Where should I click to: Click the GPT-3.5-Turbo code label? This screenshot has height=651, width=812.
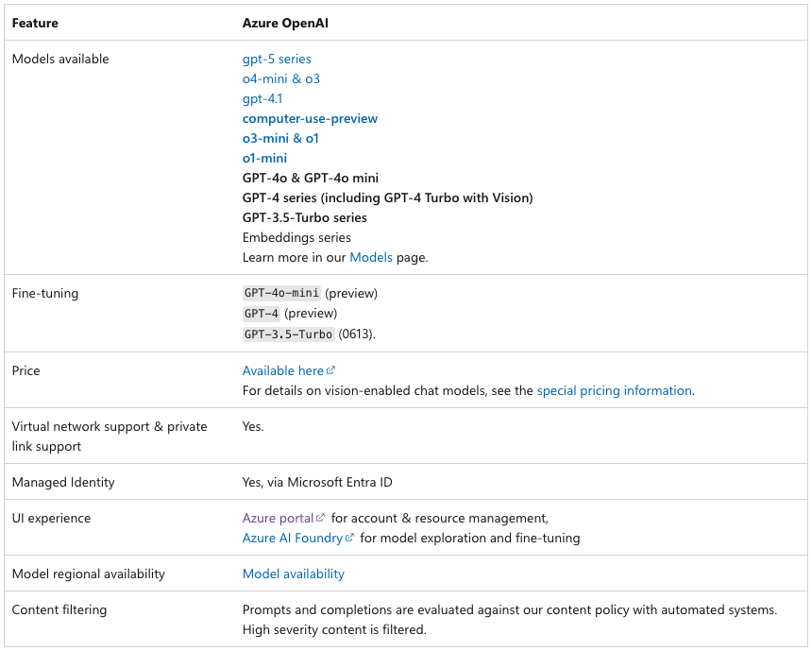pos(288,334)
